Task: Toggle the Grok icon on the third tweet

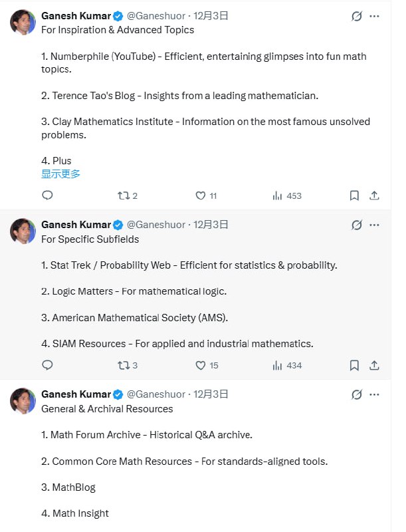Action: 357,394
